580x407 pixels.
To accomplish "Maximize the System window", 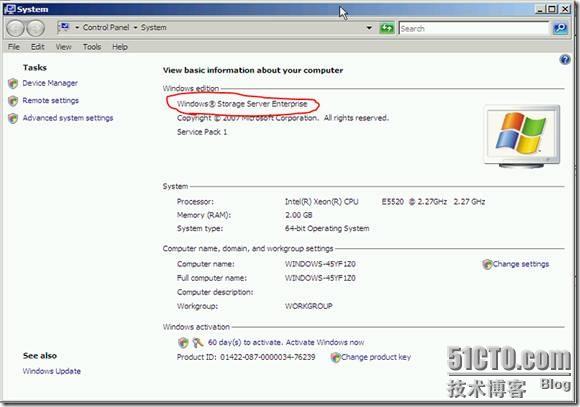I will point(552,9).
